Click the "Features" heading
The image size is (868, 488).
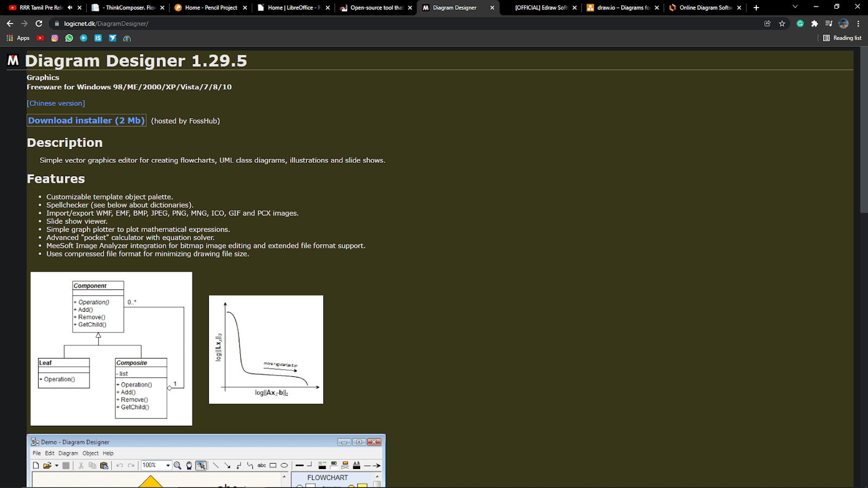(56, 179)
